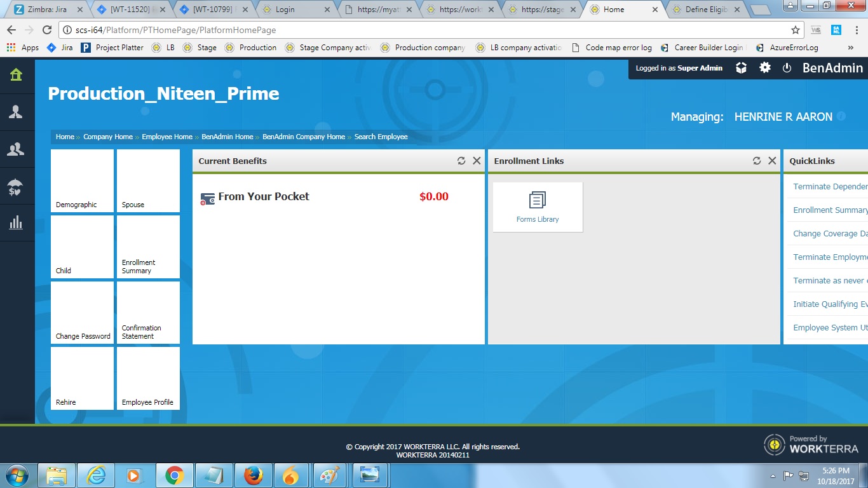Open the Forms Library tile
The image size is (868, 488).
tap(538, 207)
